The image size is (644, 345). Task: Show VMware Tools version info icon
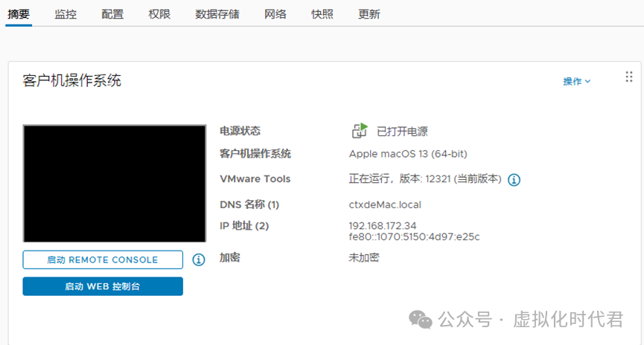(x=514, y=180)
